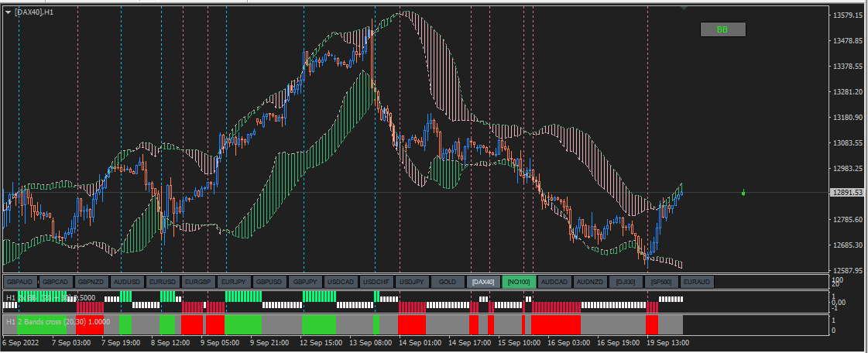
Task: Switch chart to AUDCAD symbol
Action: pos(554,282)
